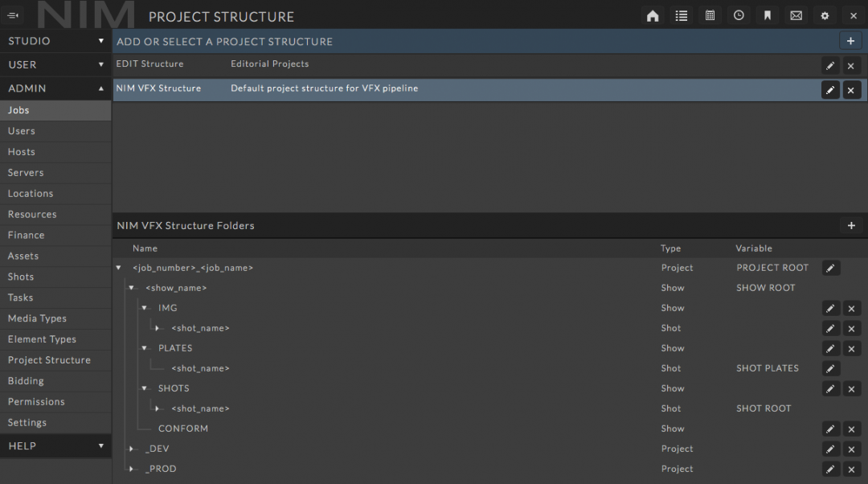Viewport: 868px width, 484px height.
Task: Select the EDIT Structure row
Action: (321, 64)
